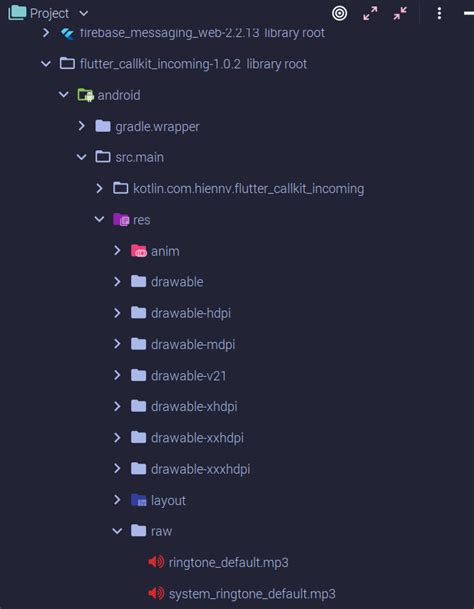
Task: Click the Expand All arrows icon
Action: pos(370,14)
